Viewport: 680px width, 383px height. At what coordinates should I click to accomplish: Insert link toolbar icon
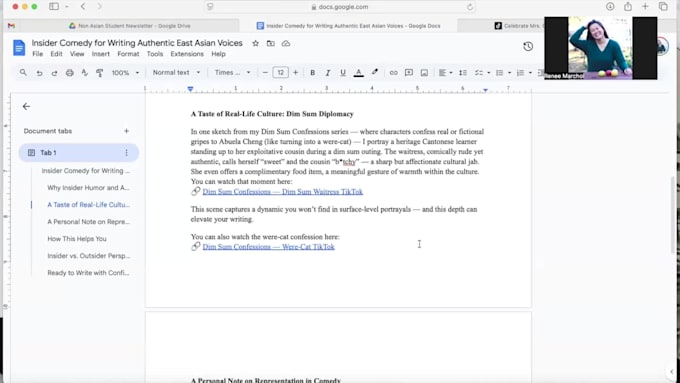click(x=393, y=73)
